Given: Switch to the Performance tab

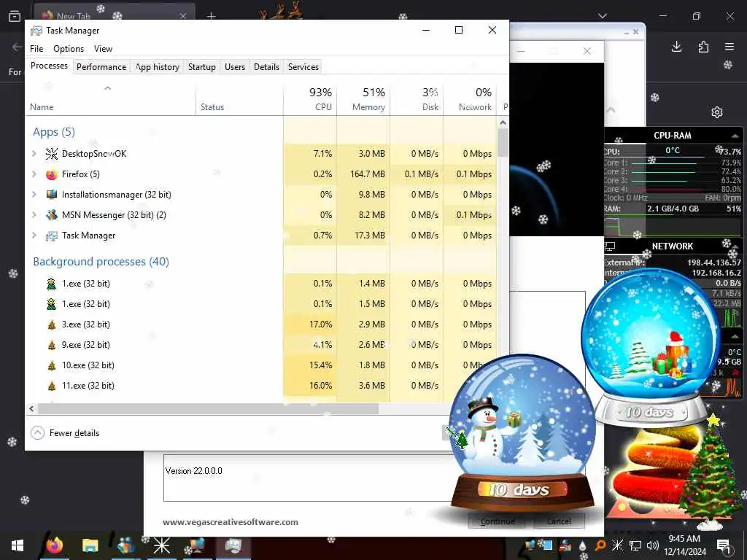Looking at the screenshot, I should pyautogui.click(x=101, y=67).
